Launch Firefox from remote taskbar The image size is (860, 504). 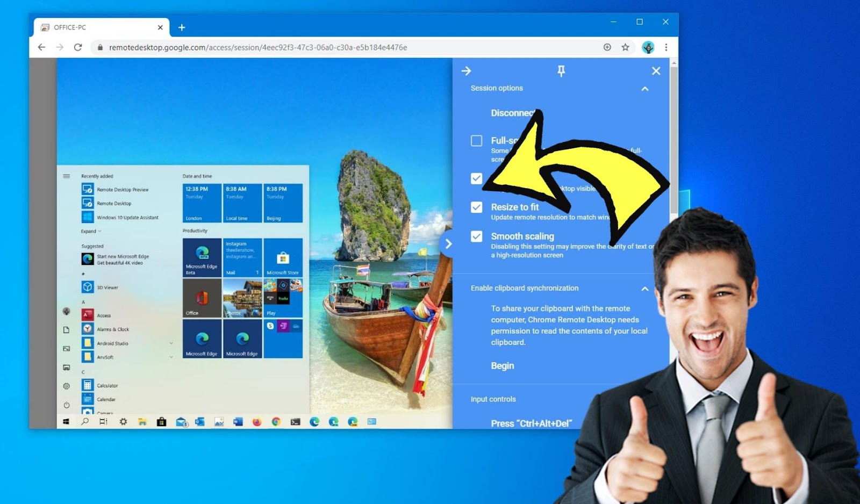point(257,422)
